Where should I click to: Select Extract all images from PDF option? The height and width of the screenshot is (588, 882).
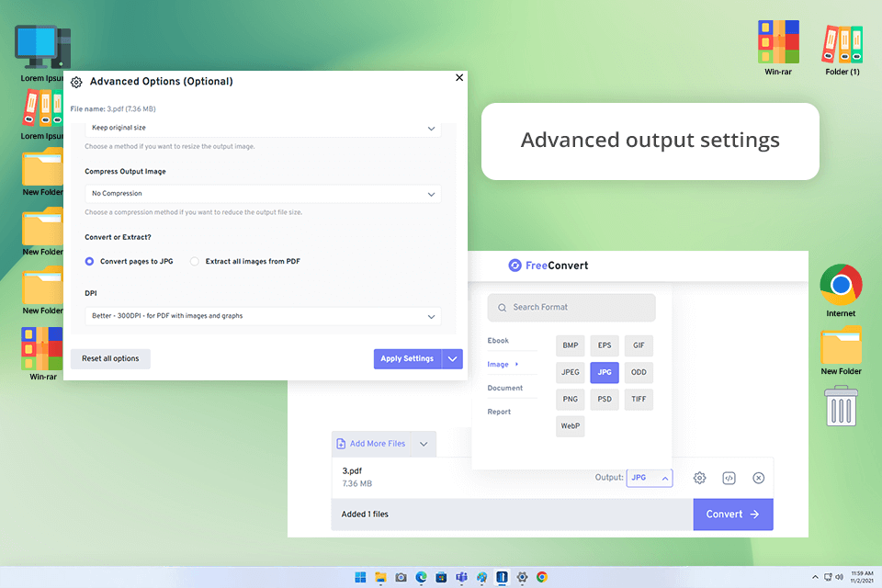click(195, 261)
